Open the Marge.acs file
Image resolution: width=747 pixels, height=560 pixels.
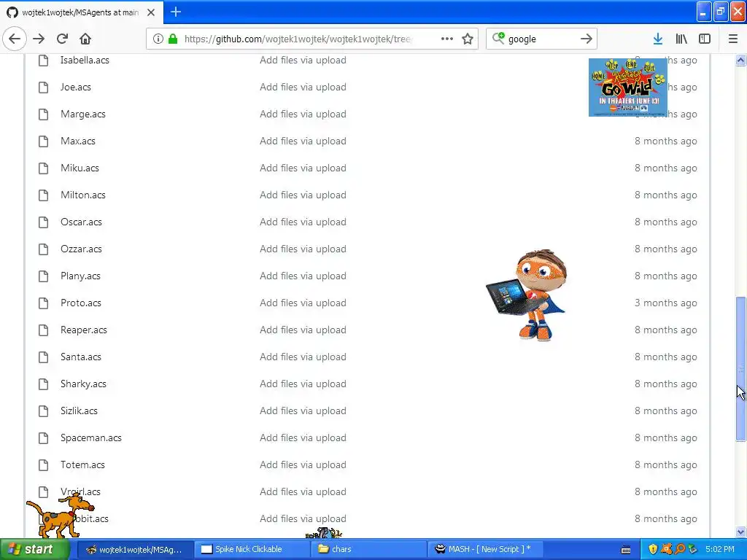tap(83, 114)
